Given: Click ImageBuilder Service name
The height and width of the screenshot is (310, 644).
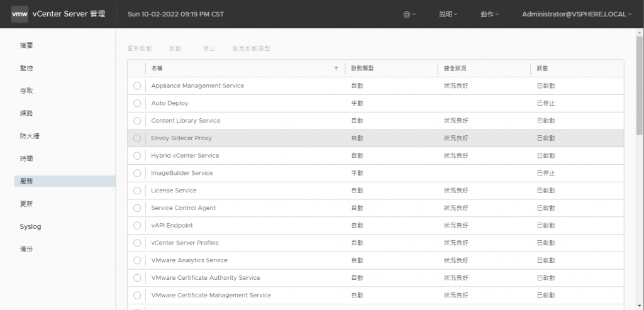Looking at the screenshot, I should pos(182,174).
